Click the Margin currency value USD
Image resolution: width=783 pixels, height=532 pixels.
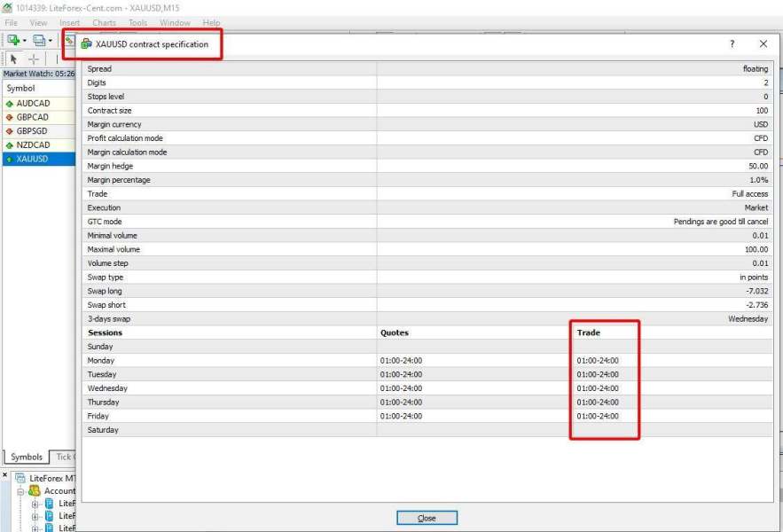pyautogui.click(x=761, y=125)
